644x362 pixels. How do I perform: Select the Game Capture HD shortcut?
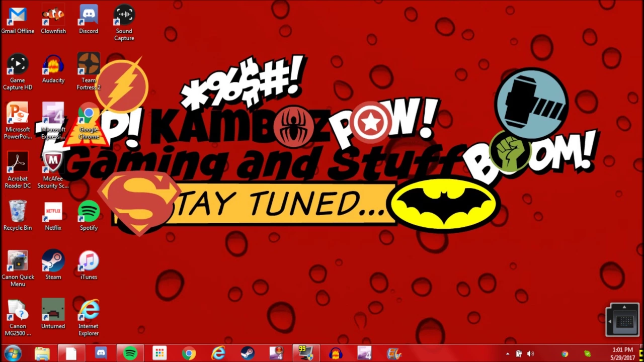[x=18, y=72]
